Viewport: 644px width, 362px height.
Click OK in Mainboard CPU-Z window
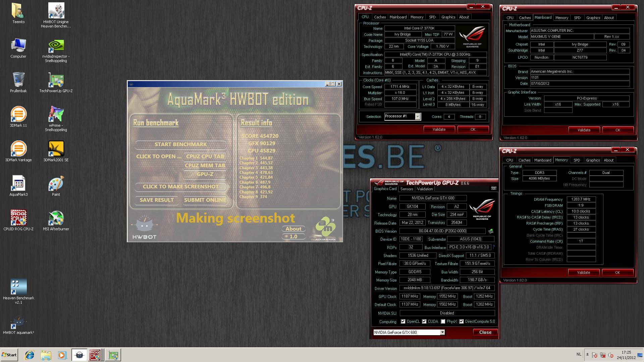point(618,130)
